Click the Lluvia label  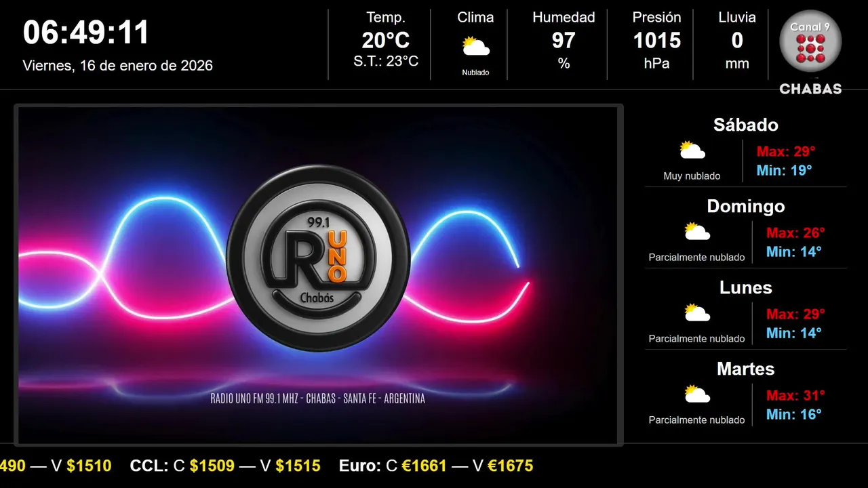pos(737,18)
